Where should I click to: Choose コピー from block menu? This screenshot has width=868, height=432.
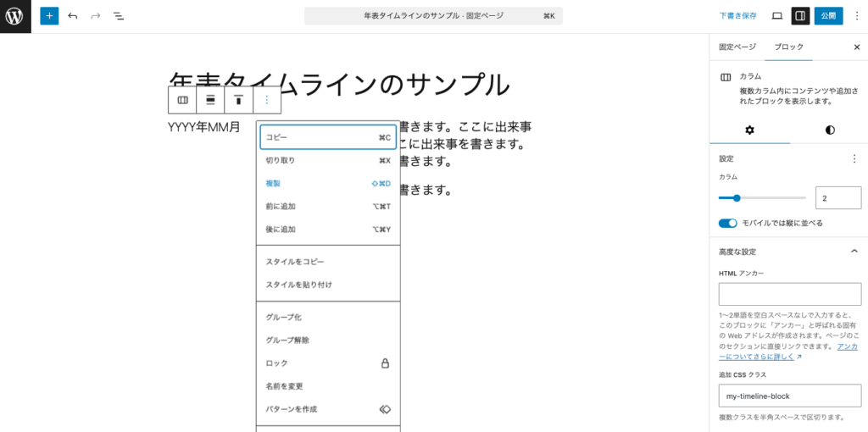pyautogui.click(x=328, y=137)
